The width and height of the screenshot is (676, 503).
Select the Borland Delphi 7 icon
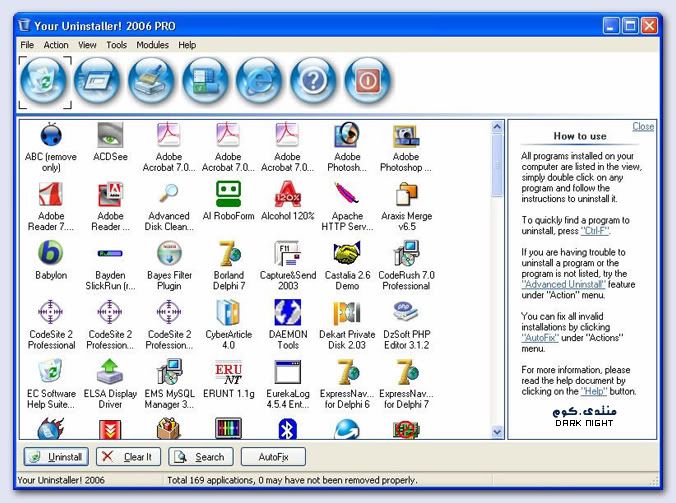coord(229,253)
